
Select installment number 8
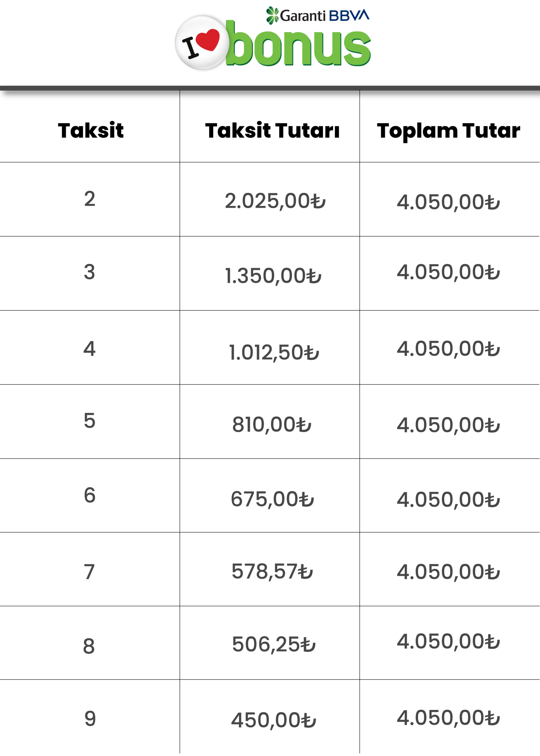click(89, 646)
